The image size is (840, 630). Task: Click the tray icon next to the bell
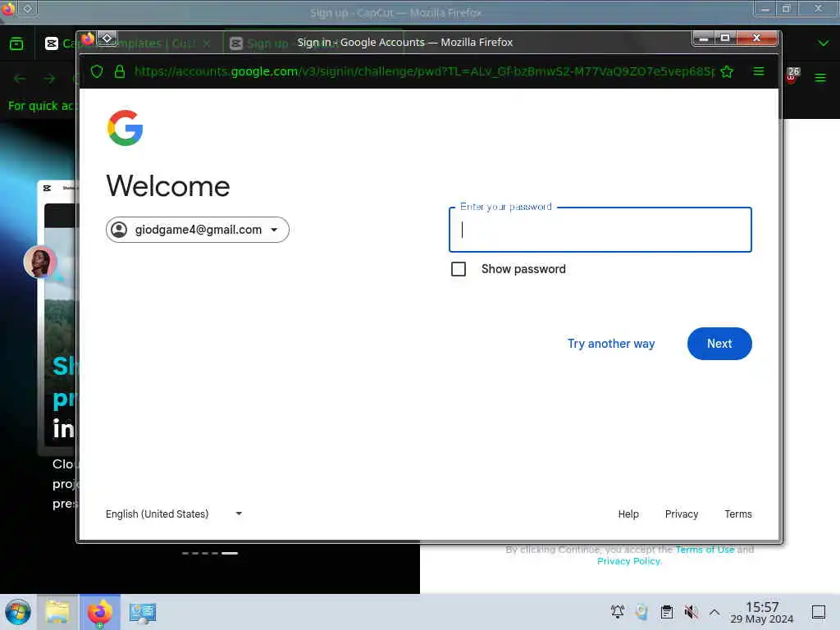[641, 611]
